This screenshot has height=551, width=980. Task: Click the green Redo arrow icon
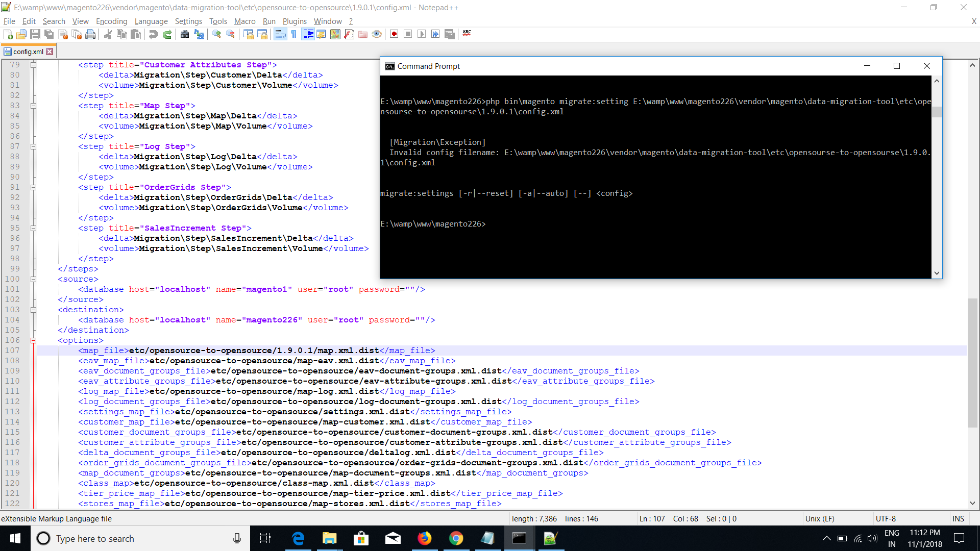(167, 34)
